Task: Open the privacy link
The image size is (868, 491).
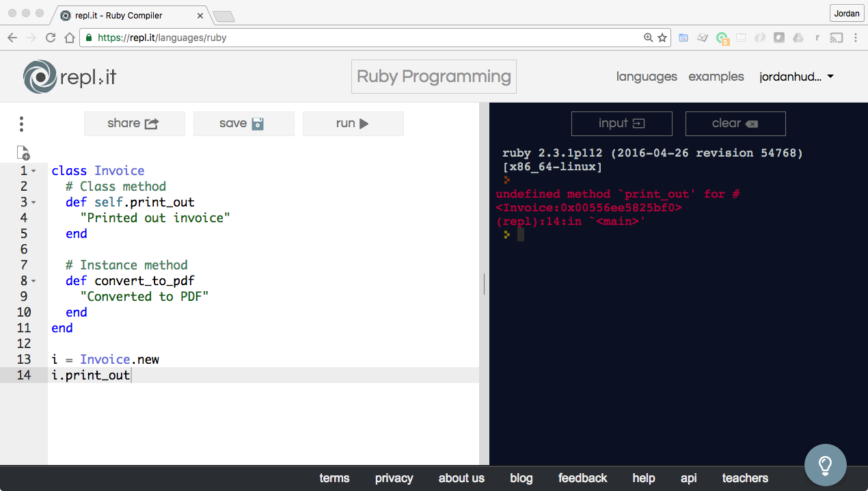Action: pyautogui.click(x=394, y=478)
